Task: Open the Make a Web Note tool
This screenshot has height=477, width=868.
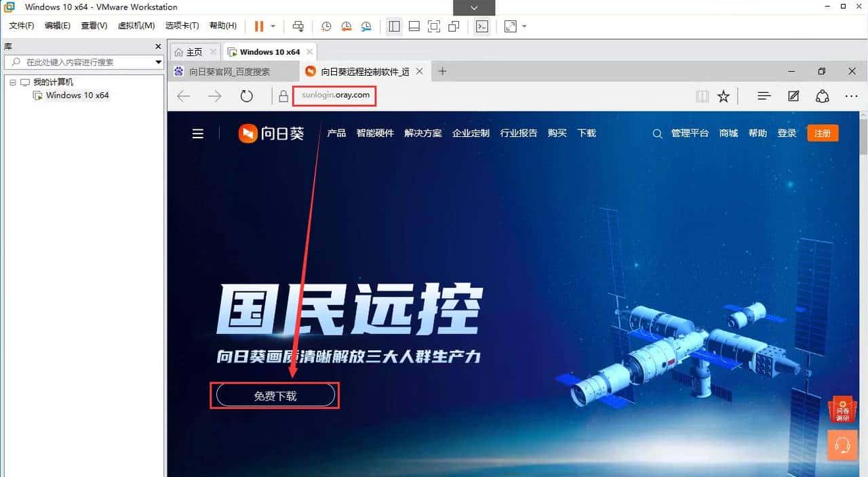Action: point(793,96)
